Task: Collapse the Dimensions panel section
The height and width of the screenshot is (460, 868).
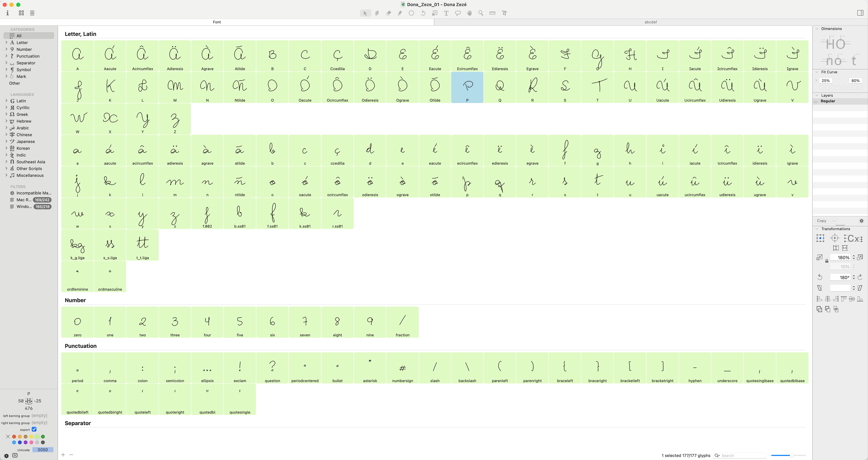Action: tap(817, 29)
